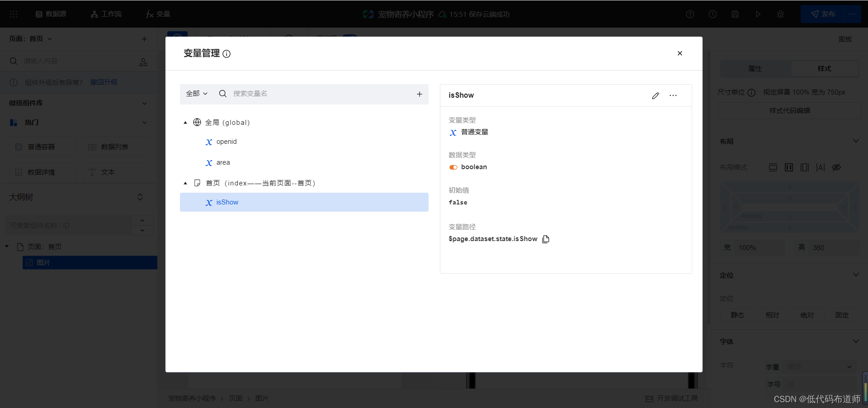This screenshot has width=868, height=408.
Task: Click the edit pencil icon for isShow
Action: [656, 95]
